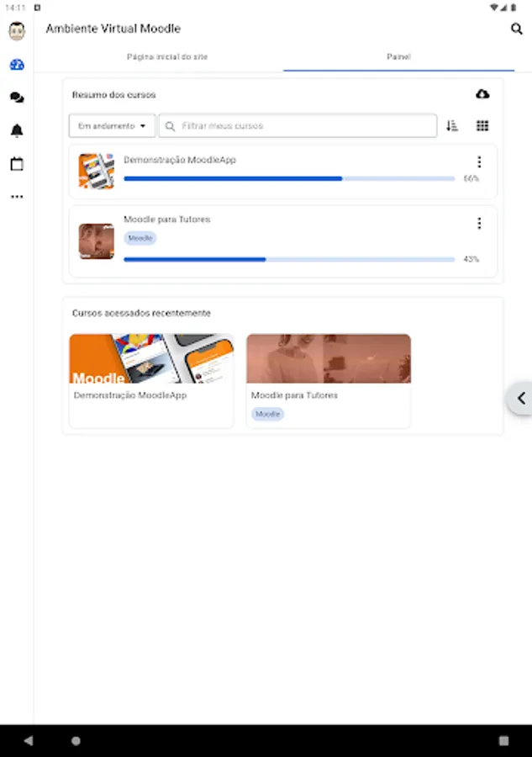Expand the Em andamento filter dropdown

(112, 126)
